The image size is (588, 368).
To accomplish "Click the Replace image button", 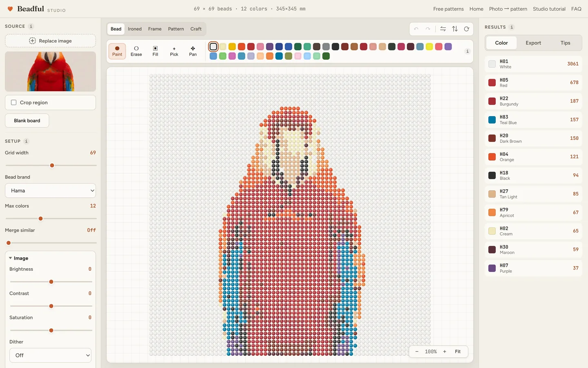I will coord(50,41).
